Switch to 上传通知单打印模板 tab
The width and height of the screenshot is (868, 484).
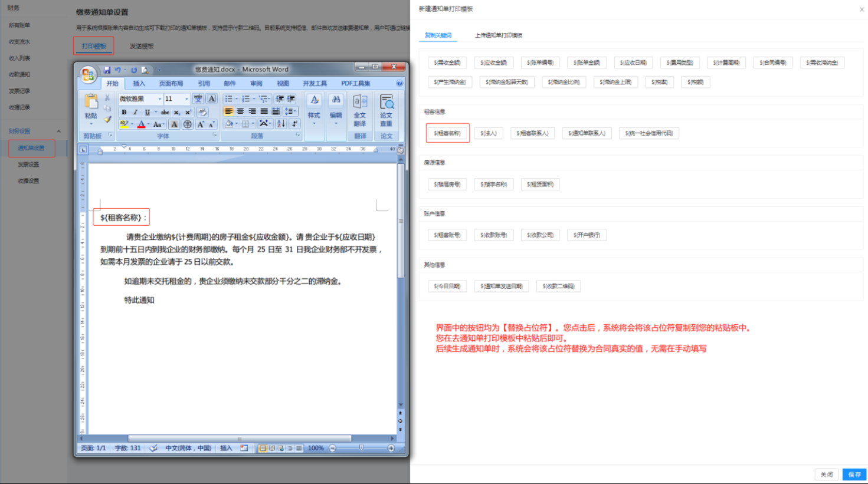click(498, 35)
